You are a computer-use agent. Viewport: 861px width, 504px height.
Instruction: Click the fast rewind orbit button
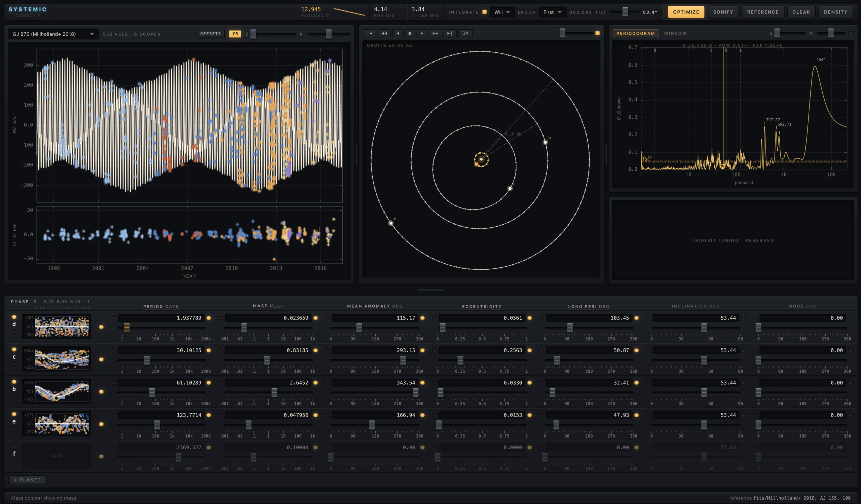384,34
